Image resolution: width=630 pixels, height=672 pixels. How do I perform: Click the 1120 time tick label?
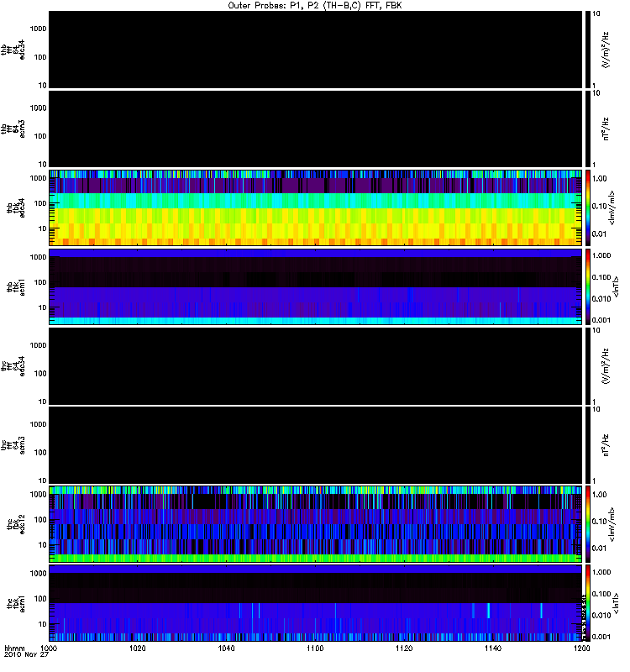tap(404, 648)
